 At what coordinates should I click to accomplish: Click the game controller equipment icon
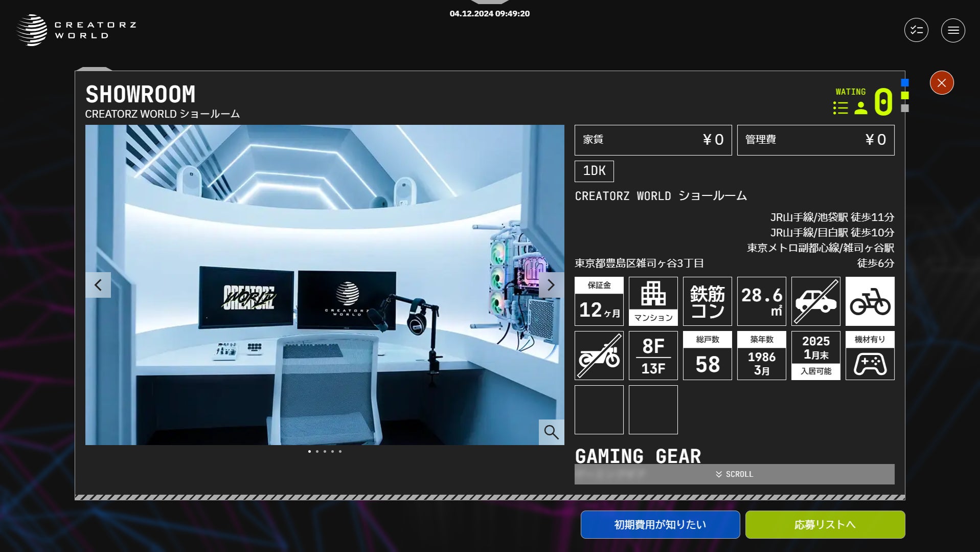870,356
